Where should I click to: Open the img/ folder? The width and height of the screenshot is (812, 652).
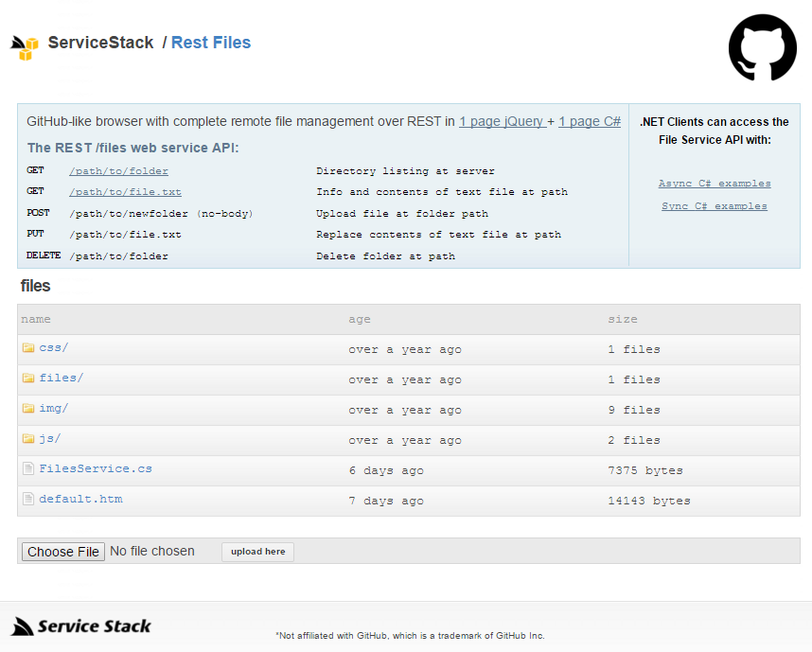click(x=54, y=408)
